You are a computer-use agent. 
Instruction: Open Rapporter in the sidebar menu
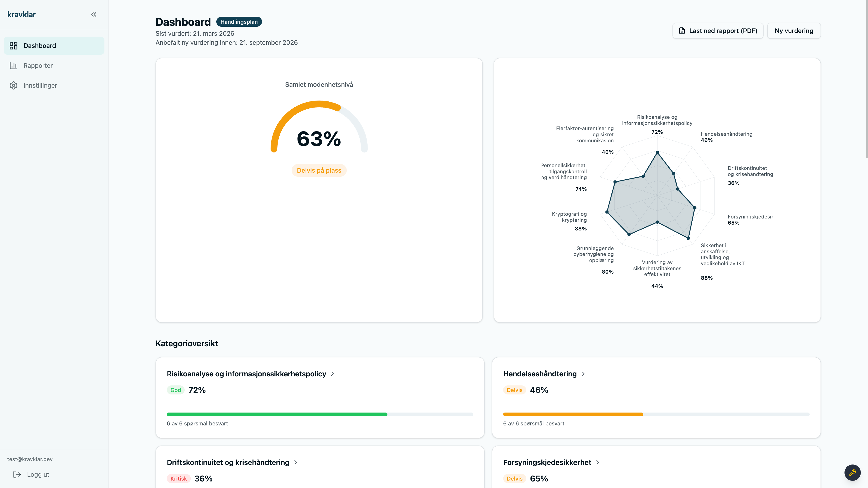tap(38, 65)
